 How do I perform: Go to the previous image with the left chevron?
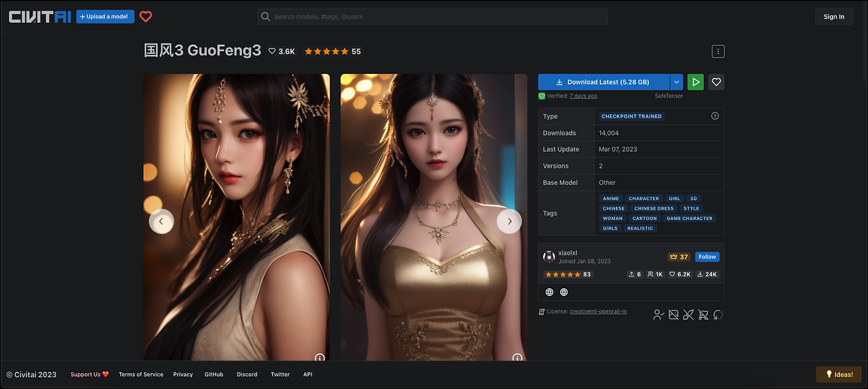tap(161, 221)
